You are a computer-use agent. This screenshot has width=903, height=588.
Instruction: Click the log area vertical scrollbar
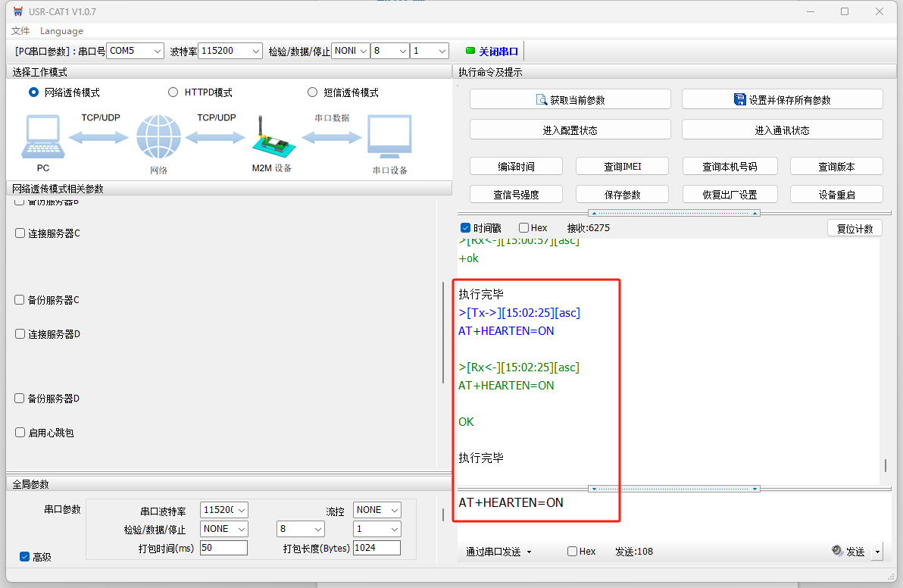(x=885, y=465)
